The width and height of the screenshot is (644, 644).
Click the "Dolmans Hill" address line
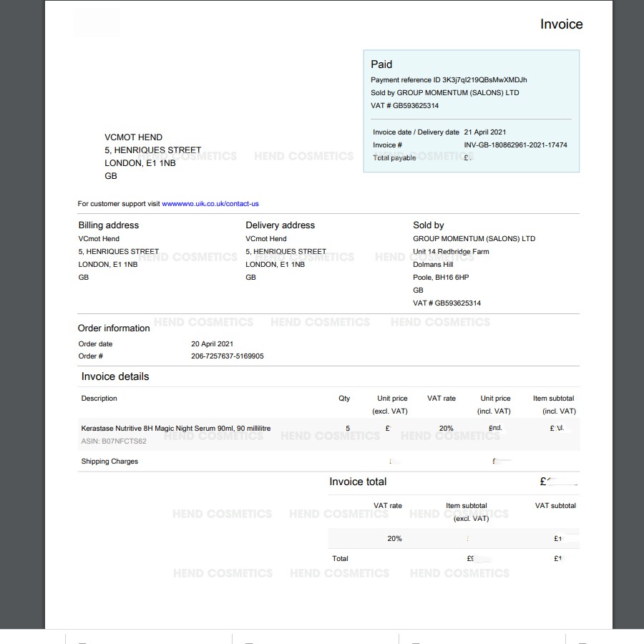434,265
